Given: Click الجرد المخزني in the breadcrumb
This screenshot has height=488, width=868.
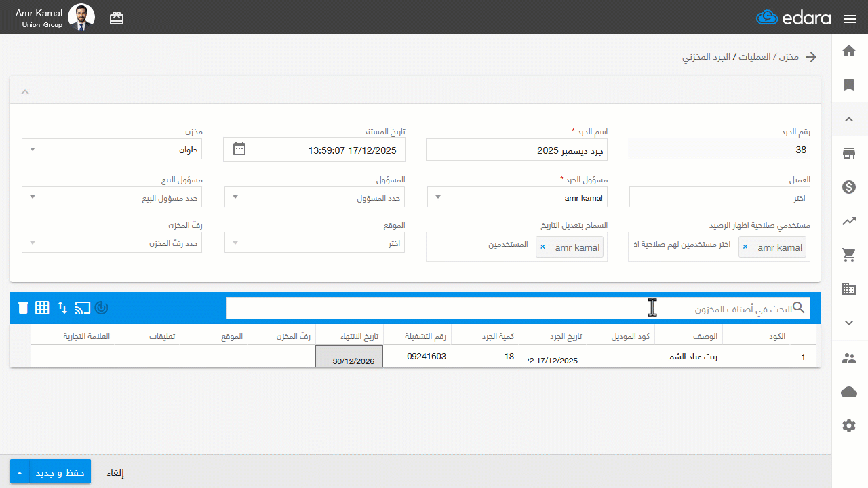Looking at the screenshot, I should tap(706, 57).
